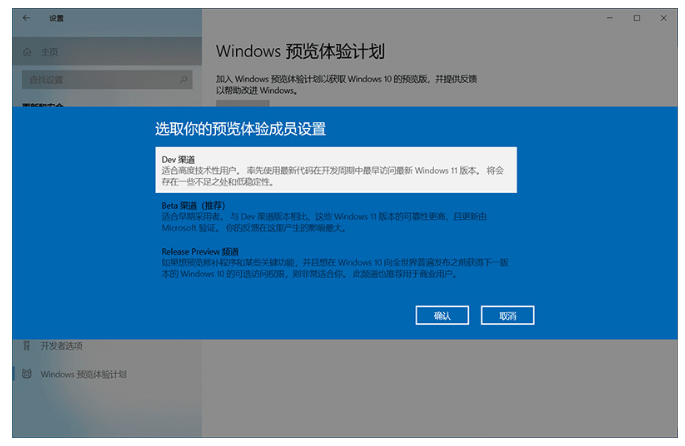Viewport: 685px width, 446px height.
Task: Click the button under the Windows 预览体验计划 description
Action: [x=243, y=103]
